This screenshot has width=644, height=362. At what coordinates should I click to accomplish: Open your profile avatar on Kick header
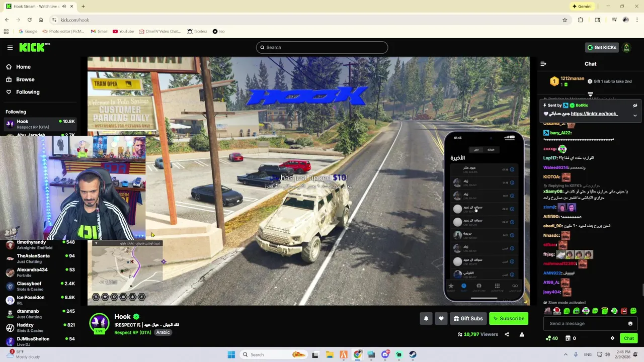click(x=626, y=47)
